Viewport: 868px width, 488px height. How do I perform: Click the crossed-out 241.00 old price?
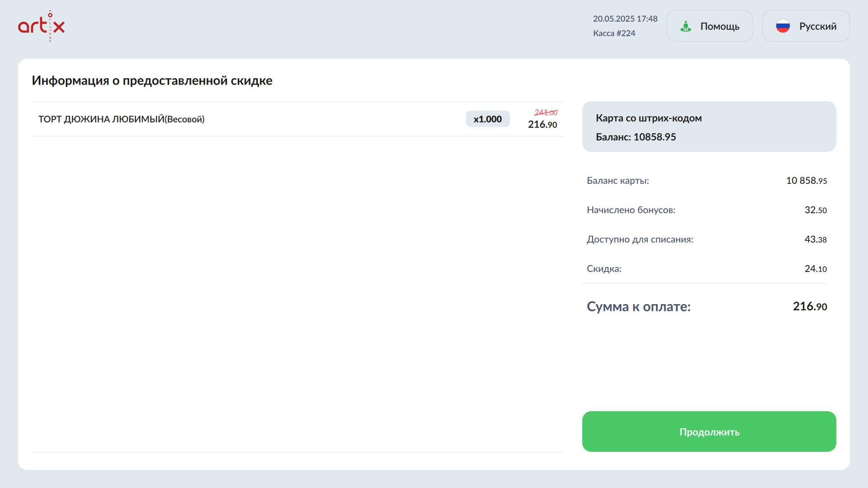(x=546, y=113)
